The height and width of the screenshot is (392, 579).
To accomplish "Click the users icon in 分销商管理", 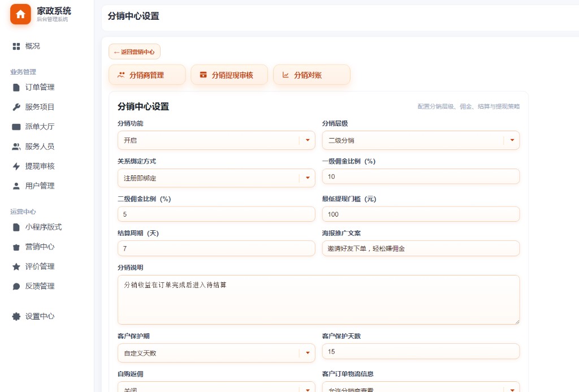I will [121, 75].
